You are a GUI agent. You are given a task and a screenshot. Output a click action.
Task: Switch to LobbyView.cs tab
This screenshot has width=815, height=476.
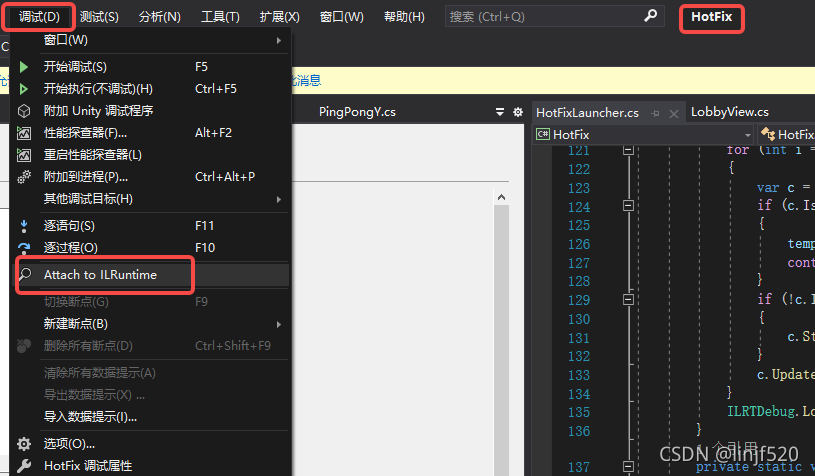click(x=730, y=112)
